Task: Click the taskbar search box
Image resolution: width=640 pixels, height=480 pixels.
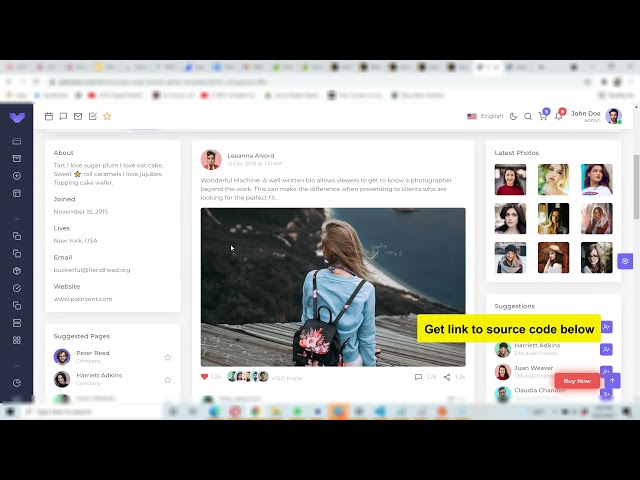Action: 92,412
